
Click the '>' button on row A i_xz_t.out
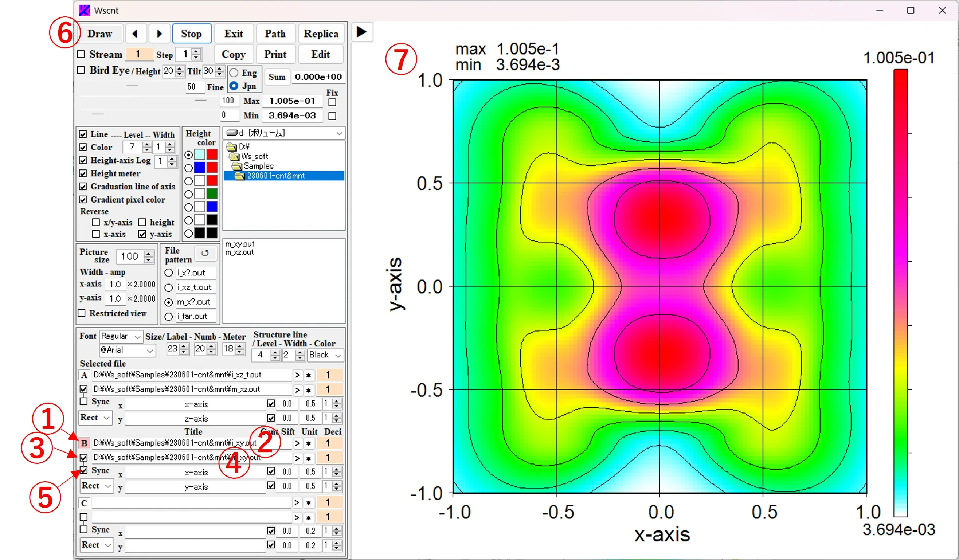(x=297, y=375)
